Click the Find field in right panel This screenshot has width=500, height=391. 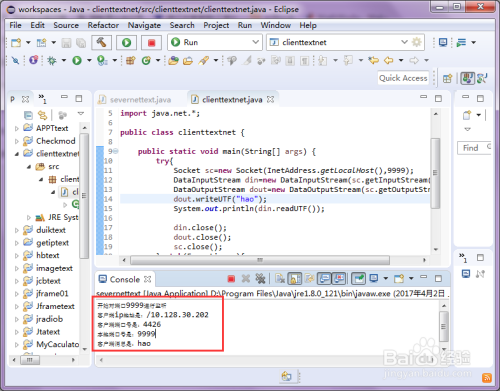coord(474,148)
